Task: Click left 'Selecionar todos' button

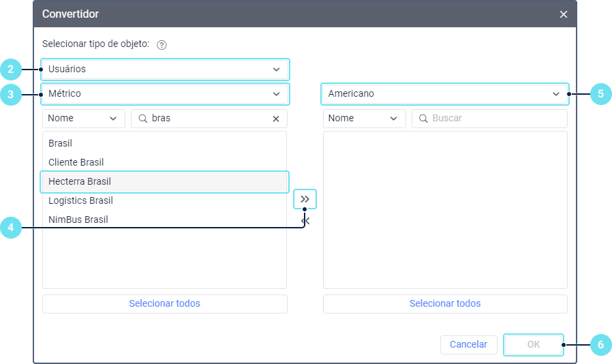Action: (165, 304)
